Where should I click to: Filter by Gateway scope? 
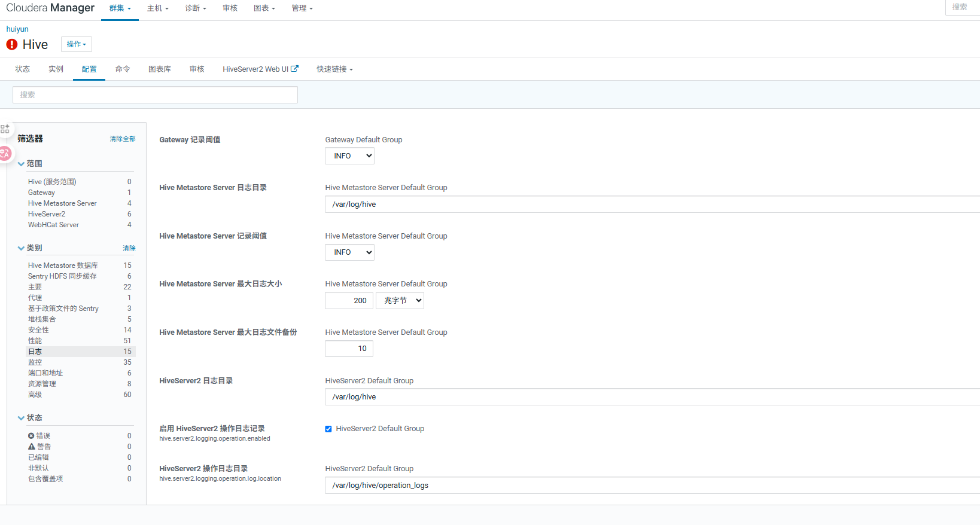pyautogui.click(x=41, y=193)
